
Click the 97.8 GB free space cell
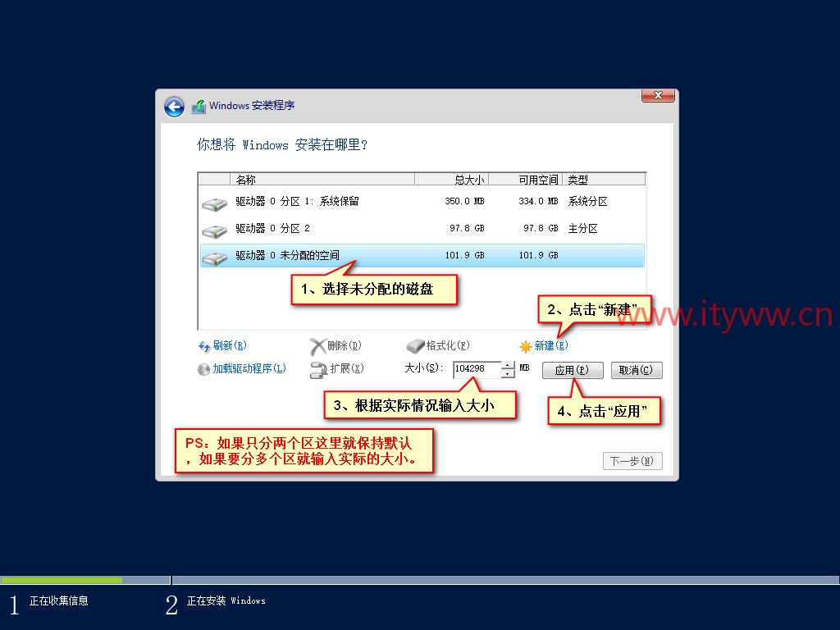tap(541, 229)
